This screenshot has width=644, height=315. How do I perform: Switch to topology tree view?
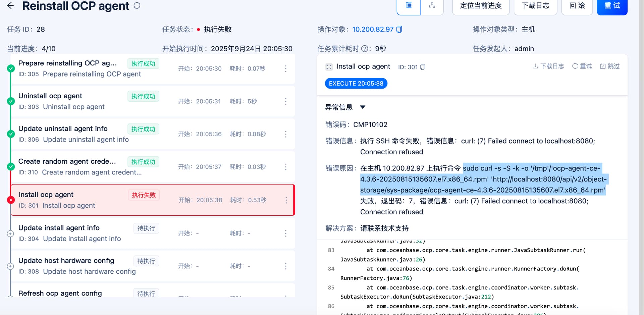[432, 6]
